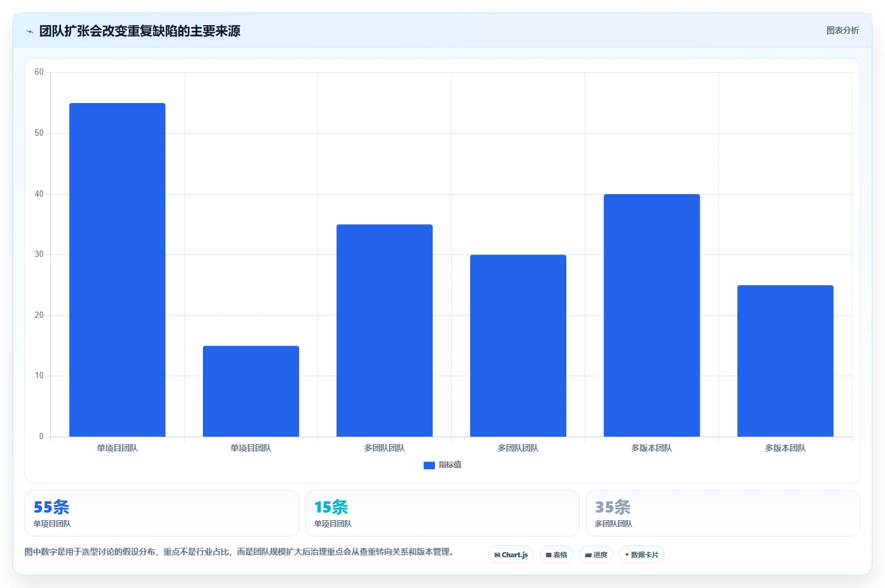Viewport: 885px width, 588px height.
Task: Click the x-axis label under the 55 bar
Action: [x=118, y=448]
